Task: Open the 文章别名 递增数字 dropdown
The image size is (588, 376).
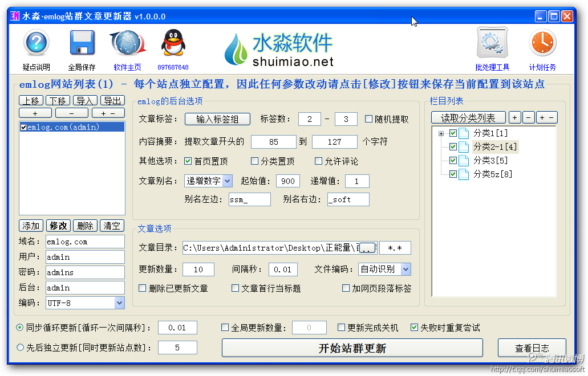Action: tap(227, 181)
